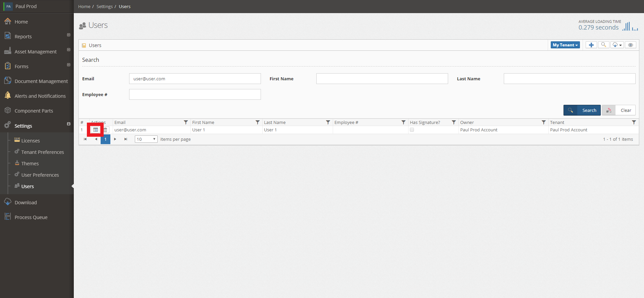Filter the Has Signature? column
This screenshot has height=298, width=644.
click(454, 122)
